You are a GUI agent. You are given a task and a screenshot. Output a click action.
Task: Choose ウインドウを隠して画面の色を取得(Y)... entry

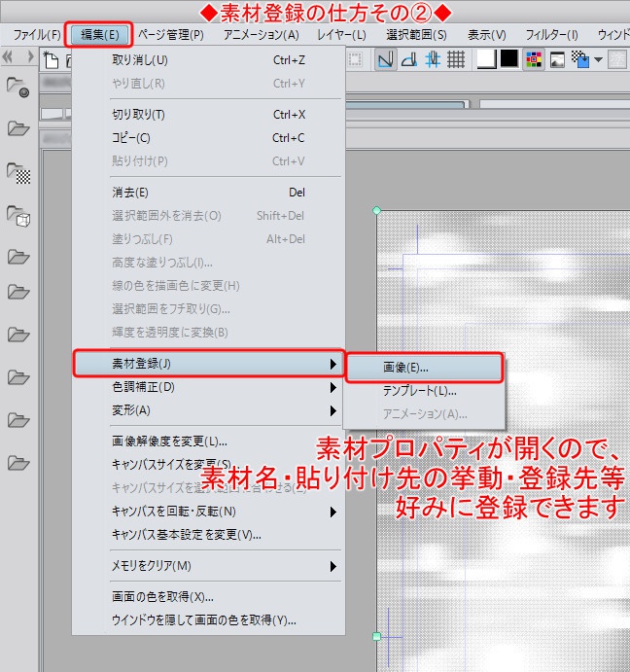[x=209, y=620]
